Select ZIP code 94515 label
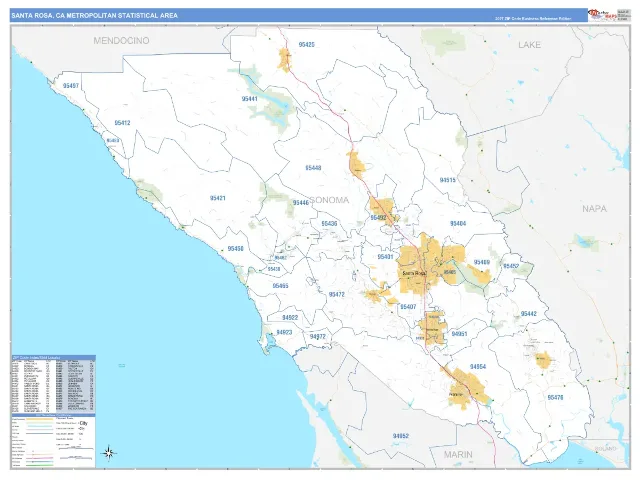This screenshot has height=480, width=640. [x=447, y=180]
